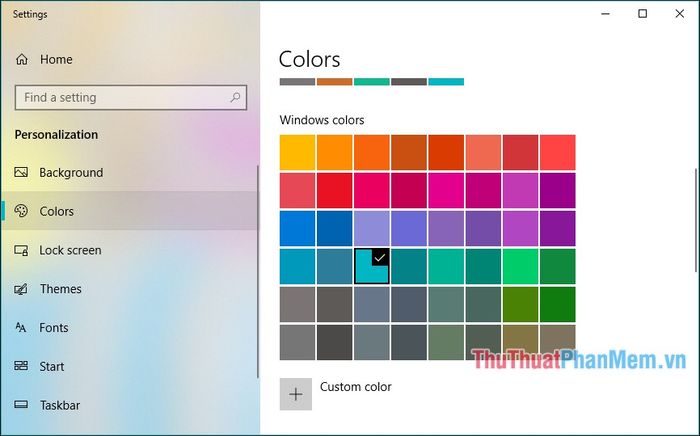The image size is (700, 436).
Task: Click the plus Custom color button
Action: point(296,394)
